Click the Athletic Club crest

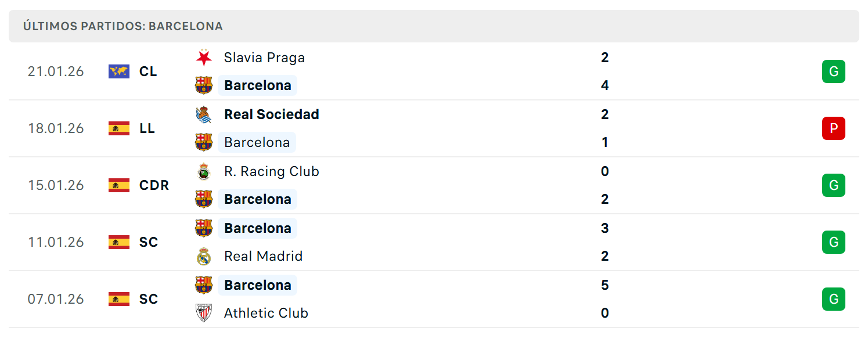(x=204, y=313)
